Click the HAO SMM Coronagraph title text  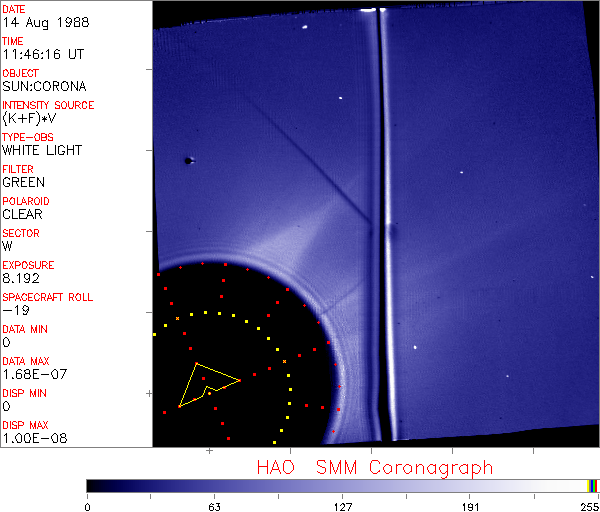pos(375,468)
